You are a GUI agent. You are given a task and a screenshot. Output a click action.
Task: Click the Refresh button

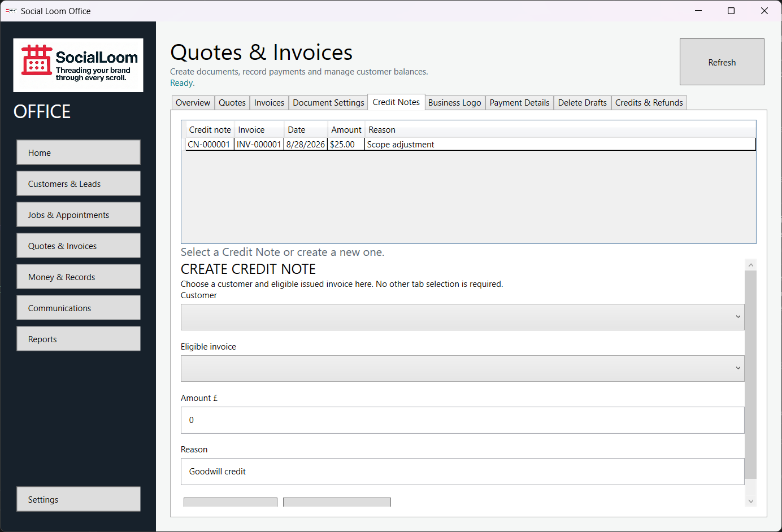click(722, 62)
